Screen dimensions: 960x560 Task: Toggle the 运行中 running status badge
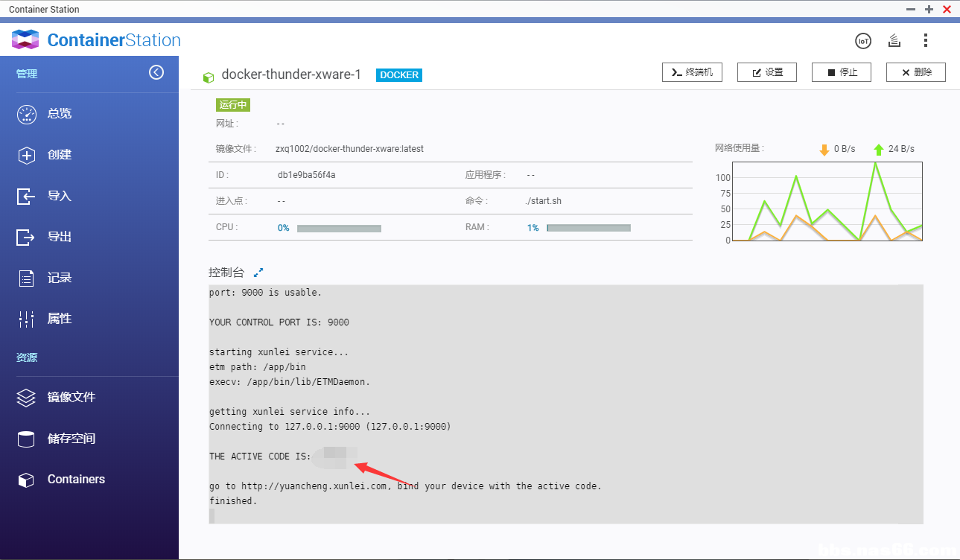[232, 105]
